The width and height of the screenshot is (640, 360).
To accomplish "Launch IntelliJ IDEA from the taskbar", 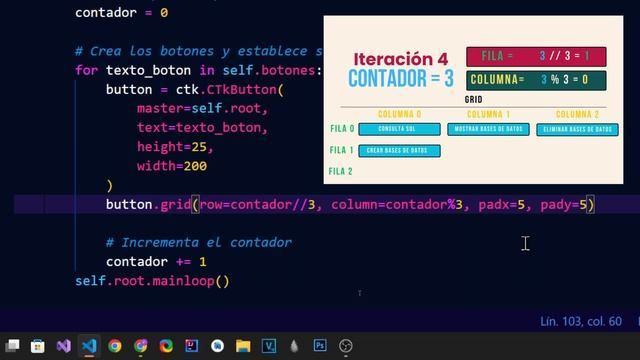I will [192, 346].
